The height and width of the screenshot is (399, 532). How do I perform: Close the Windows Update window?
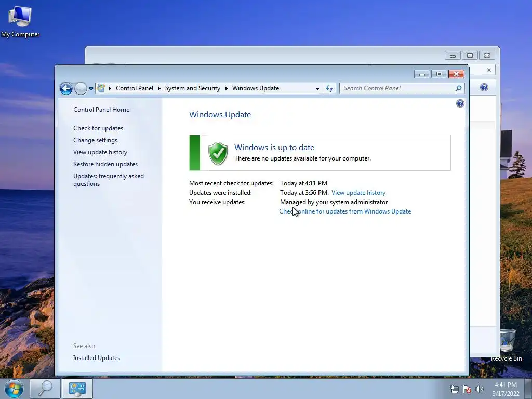[x=456, y=74]
